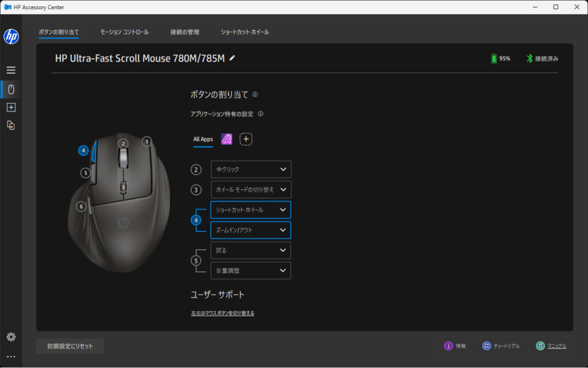Switch to ショートカット ホイール tab
The width and height of the screenshot is (588, 368).
click(x=245, y=32)
